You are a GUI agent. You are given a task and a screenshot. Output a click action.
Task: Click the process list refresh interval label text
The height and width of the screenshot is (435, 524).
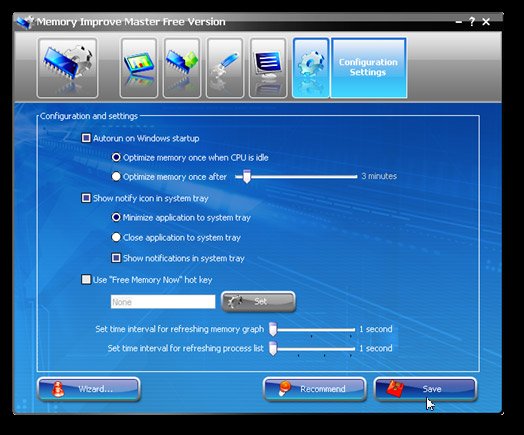[x=185, y=348]
